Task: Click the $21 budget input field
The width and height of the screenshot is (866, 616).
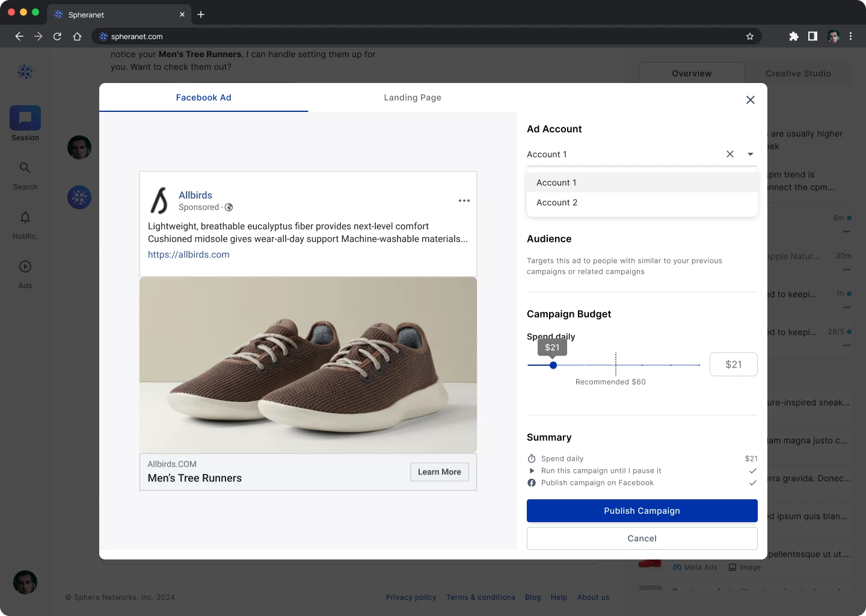Action: point(733,364)
